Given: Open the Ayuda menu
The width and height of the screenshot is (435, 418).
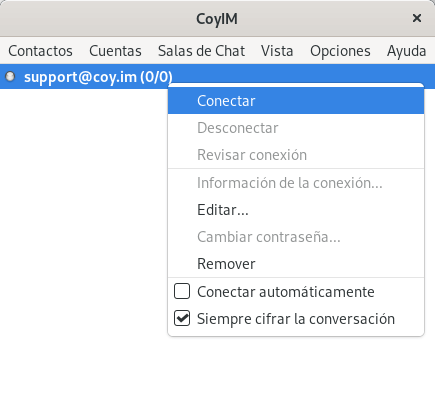Looking at the screenshot, I should click(x=406, y=51).
